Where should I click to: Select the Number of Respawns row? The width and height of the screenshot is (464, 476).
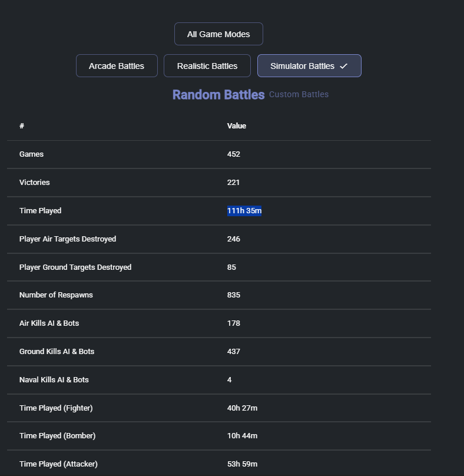point(56,295)
